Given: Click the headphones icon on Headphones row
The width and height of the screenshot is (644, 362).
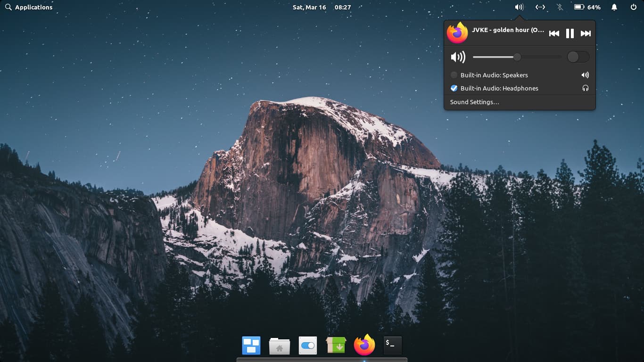Looking at the screenshot, I should (x=585, y=88).
